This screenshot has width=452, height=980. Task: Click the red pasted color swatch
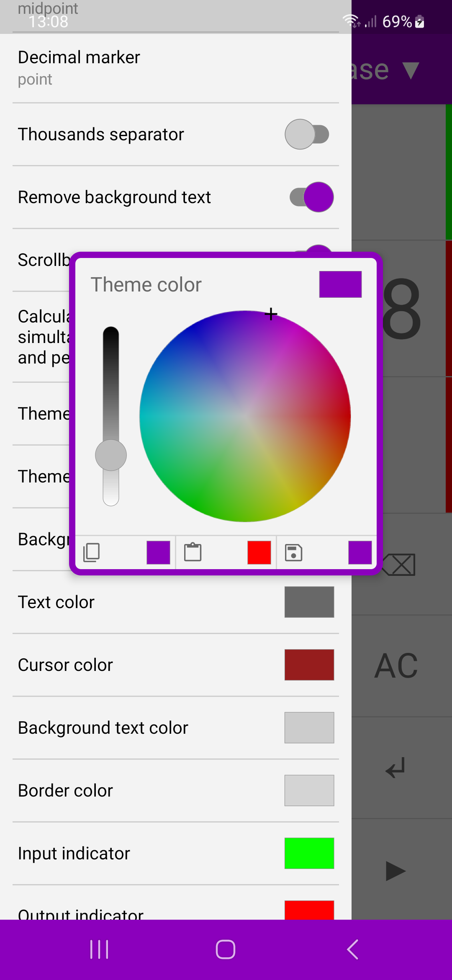[x=259, y=552]
